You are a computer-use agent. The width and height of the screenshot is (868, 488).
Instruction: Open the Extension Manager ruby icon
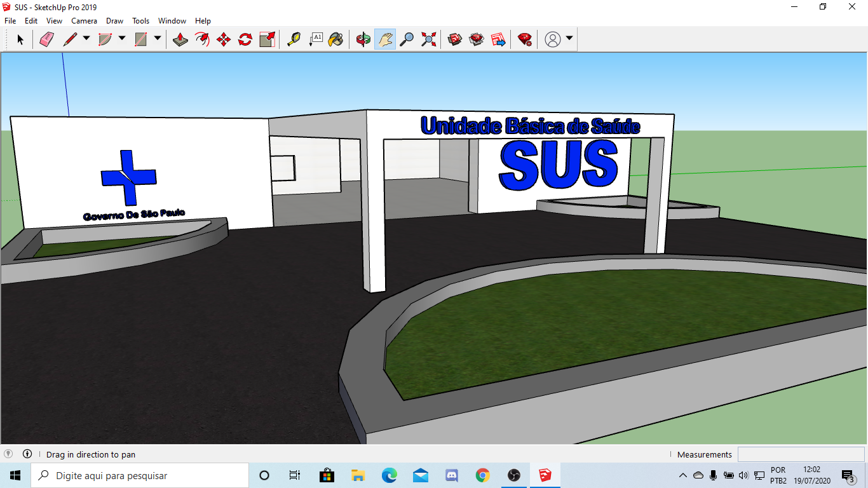click(524, 39)
